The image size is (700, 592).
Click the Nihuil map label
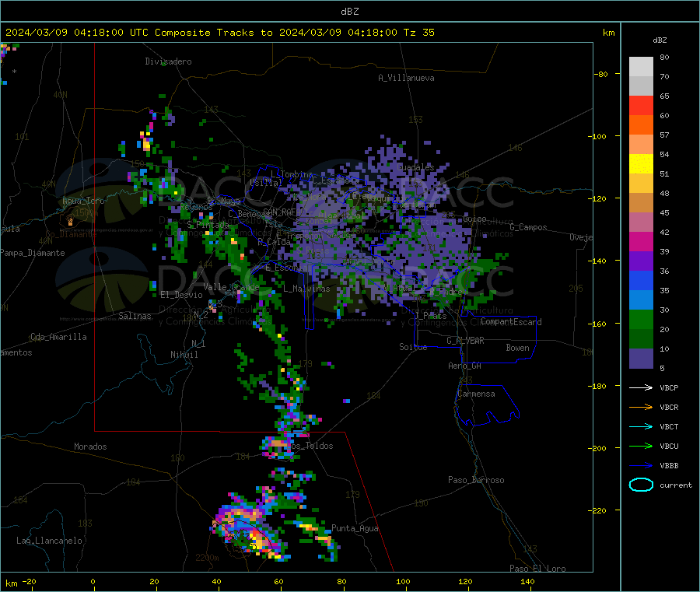click(x=184, y=355)
